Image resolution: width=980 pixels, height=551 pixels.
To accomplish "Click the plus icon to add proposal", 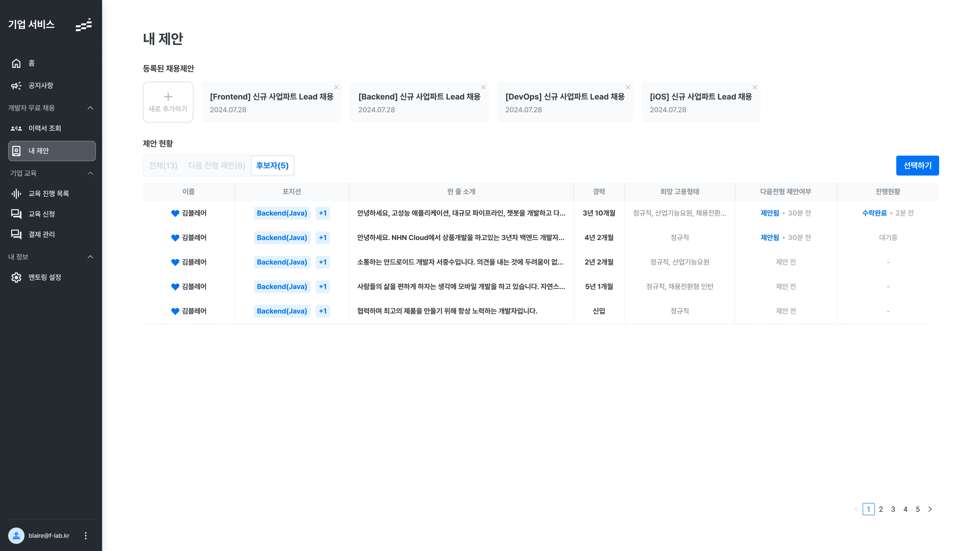I will pyautogui.click(x=168, y=97).
